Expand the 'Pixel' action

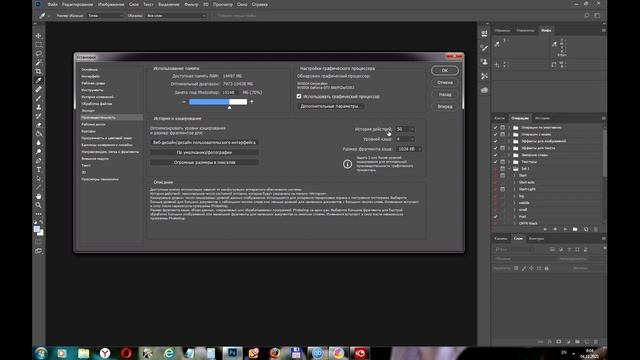[x=514, y=217]
